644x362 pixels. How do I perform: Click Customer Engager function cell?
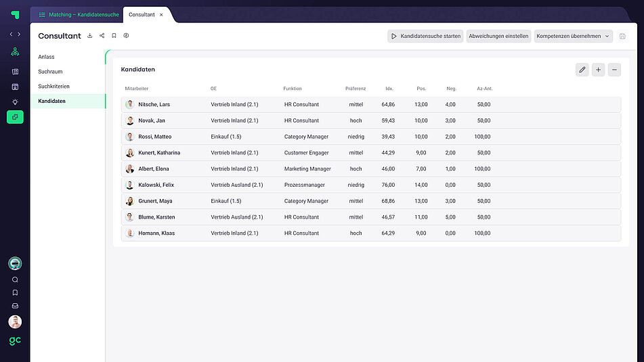[x=306, y=153]
